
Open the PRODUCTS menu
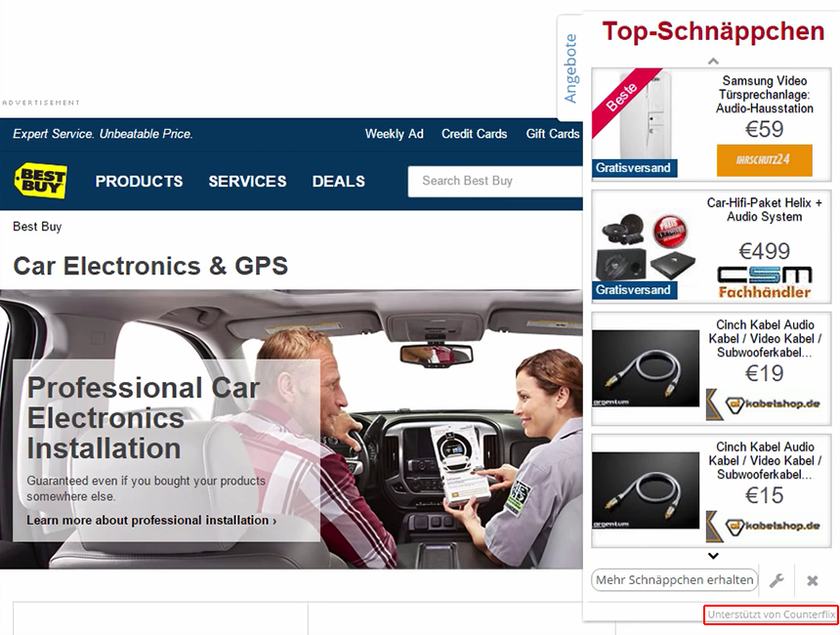click(139, 182)
